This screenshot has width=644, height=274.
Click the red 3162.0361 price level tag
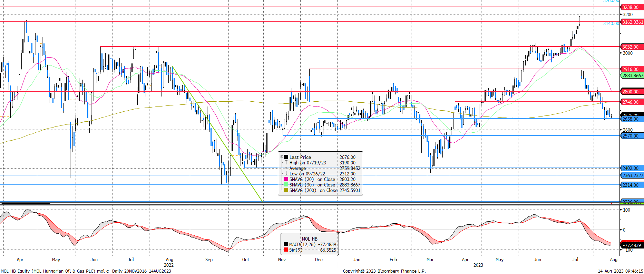tap(633, 22)
